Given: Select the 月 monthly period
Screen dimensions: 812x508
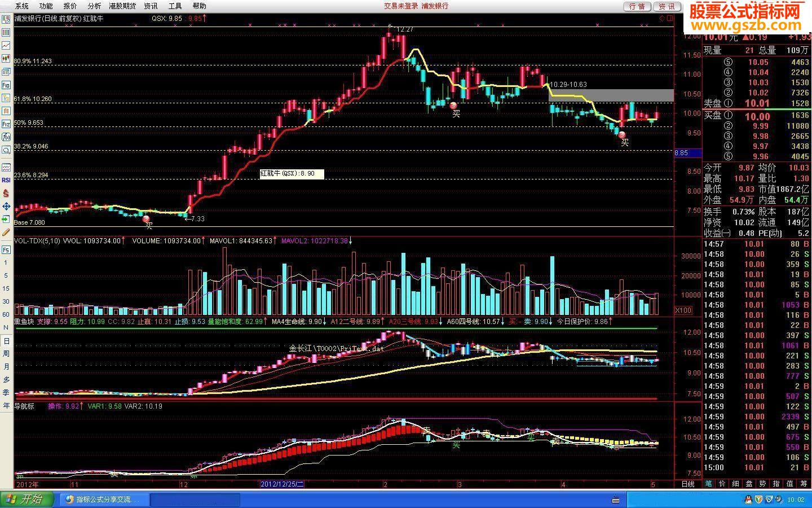Looking at the screenshot, I should [6, 367].
